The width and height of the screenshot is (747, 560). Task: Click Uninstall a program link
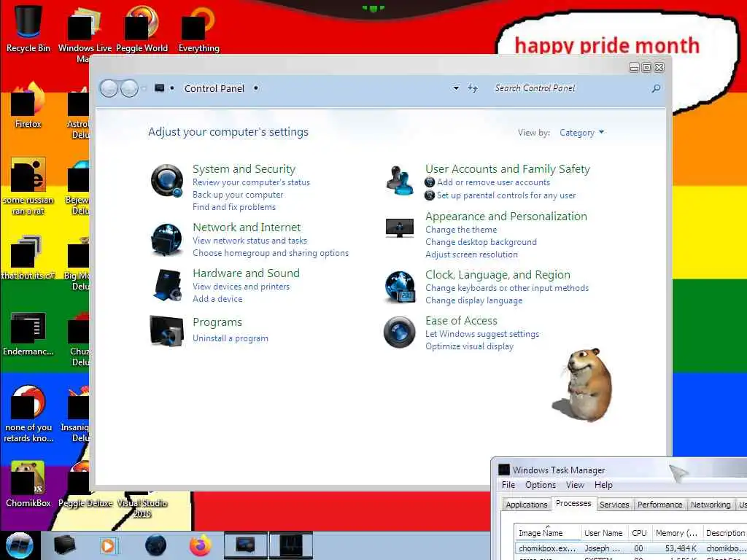pyautogui.click(x=230, y=338)
